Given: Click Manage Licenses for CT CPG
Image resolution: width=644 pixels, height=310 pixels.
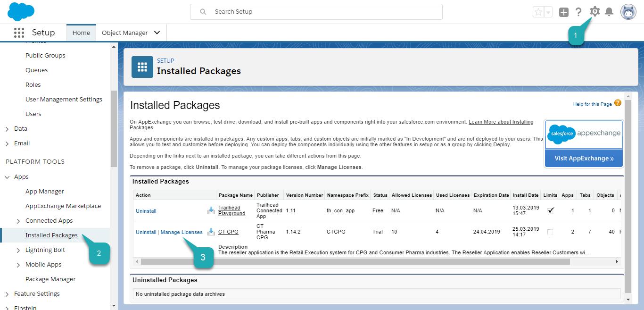Looking at the screenshot, I should coord(182,232).
